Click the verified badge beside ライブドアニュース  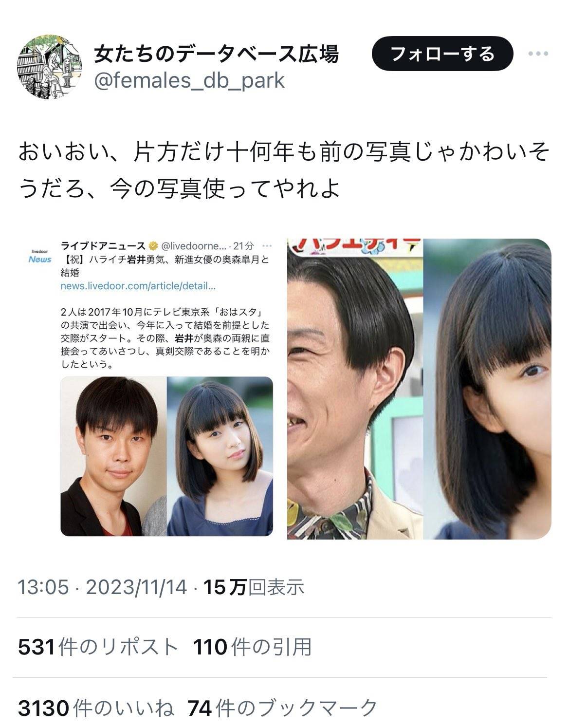point(152,245)
